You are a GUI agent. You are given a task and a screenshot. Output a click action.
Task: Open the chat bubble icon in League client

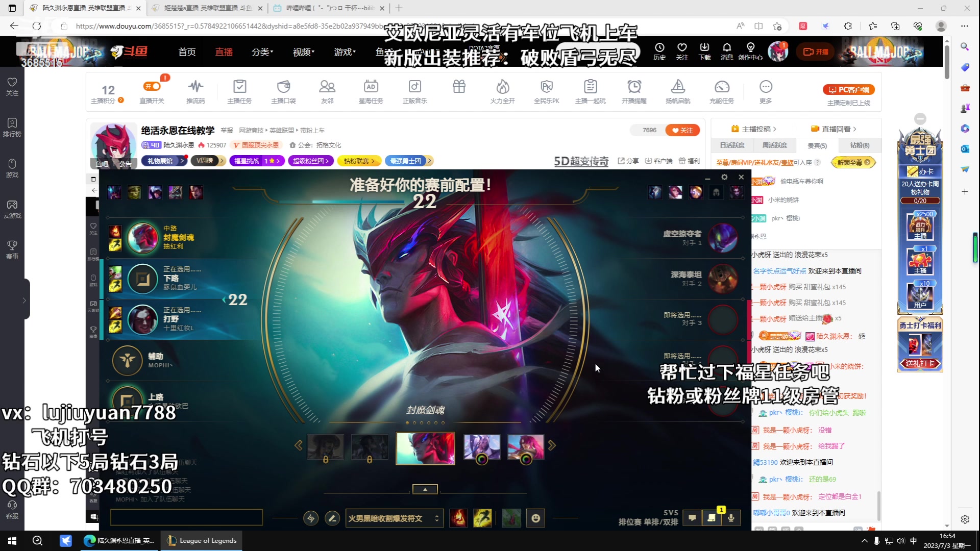692,518
